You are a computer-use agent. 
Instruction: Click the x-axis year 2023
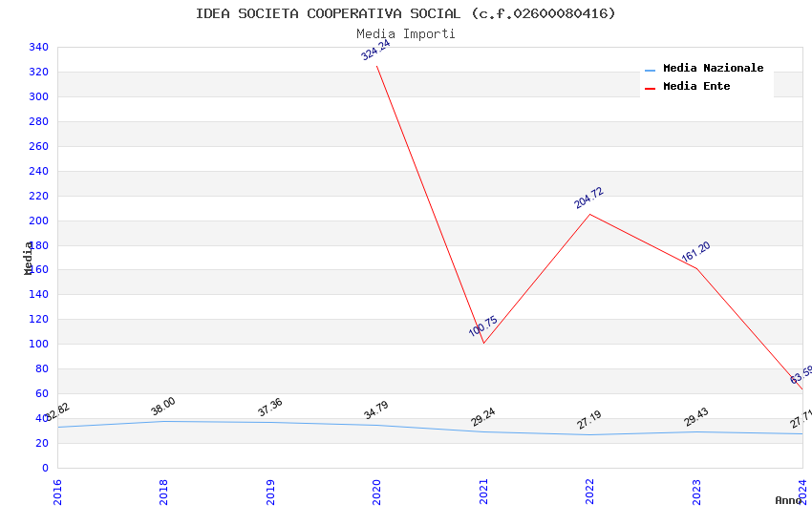click(x=696, y=492)
